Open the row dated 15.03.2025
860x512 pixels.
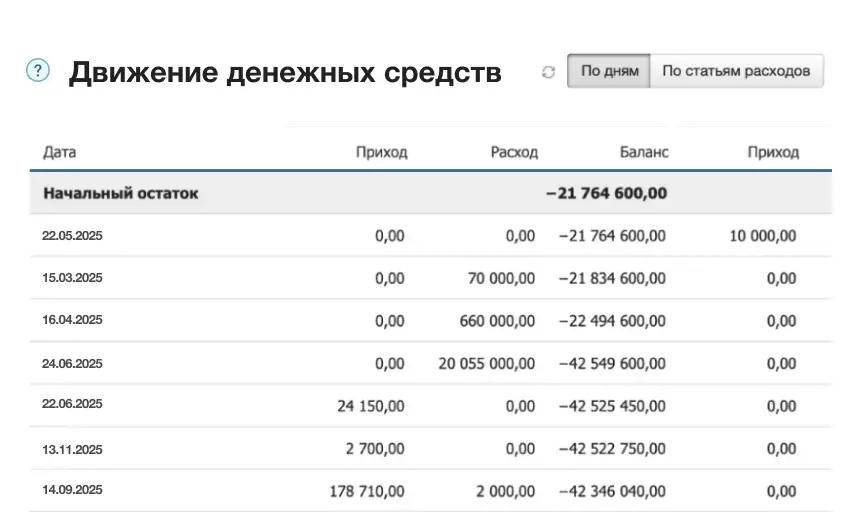coord(431,278)
